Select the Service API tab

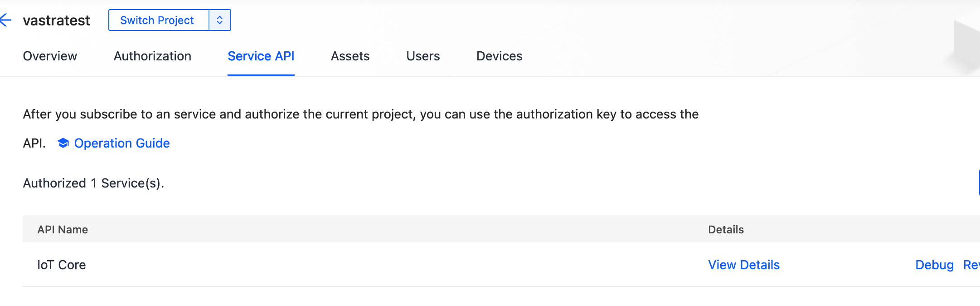[x=261, y=56]
